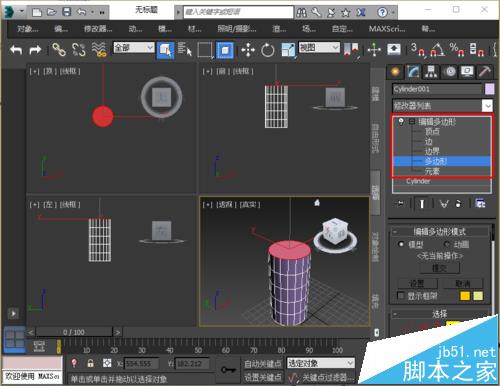This screenshot has width=500, height=386.
Task: Open the Utilities hammer panel tab
Action: tap(485, 71)
